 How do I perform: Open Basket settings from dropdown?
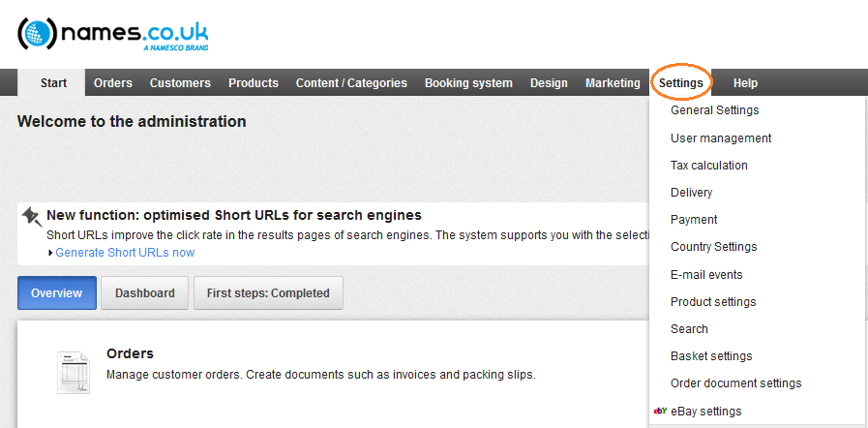(x=711, y=356)
